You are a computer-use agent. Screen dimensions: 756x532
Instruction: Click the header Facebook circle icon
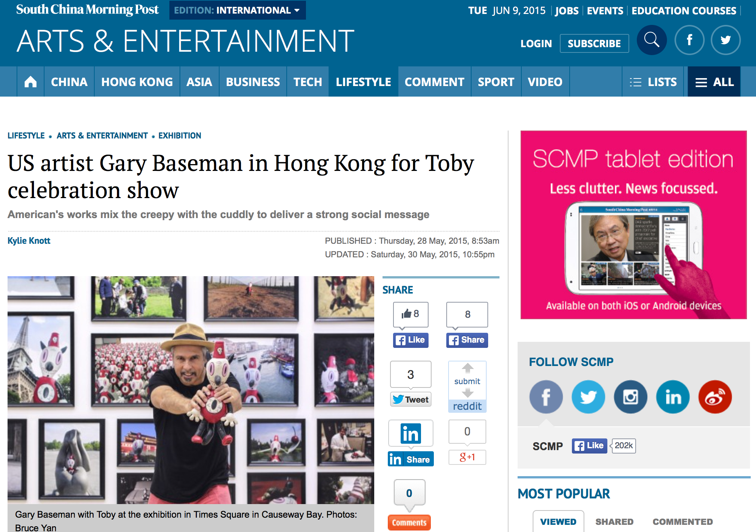pos(689,40)
